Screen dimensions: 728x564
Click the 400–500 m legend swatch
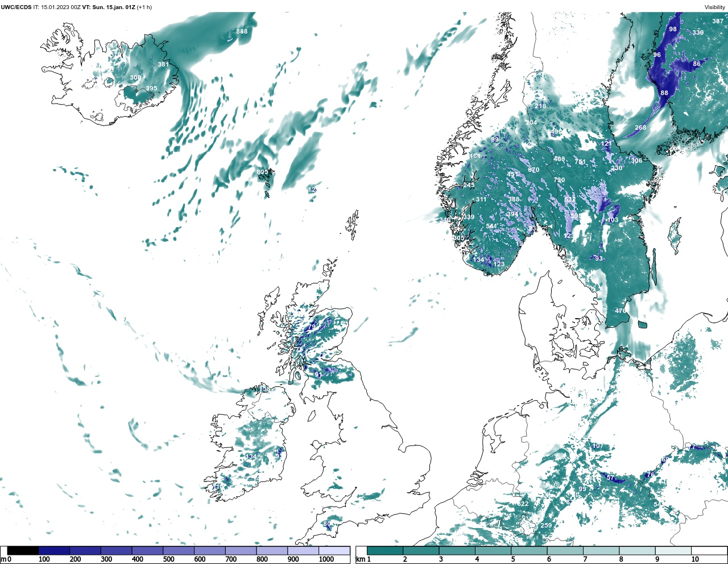click(x=147, y=550)
